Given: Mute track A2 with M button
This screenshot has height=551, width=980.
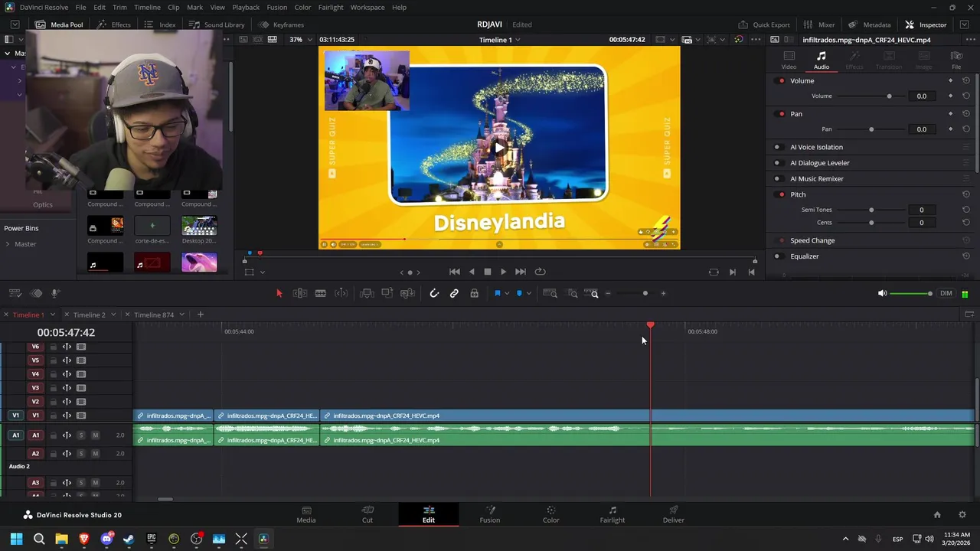Looking at the screenshot, I should pyautogui.click(x=95, y=454).
